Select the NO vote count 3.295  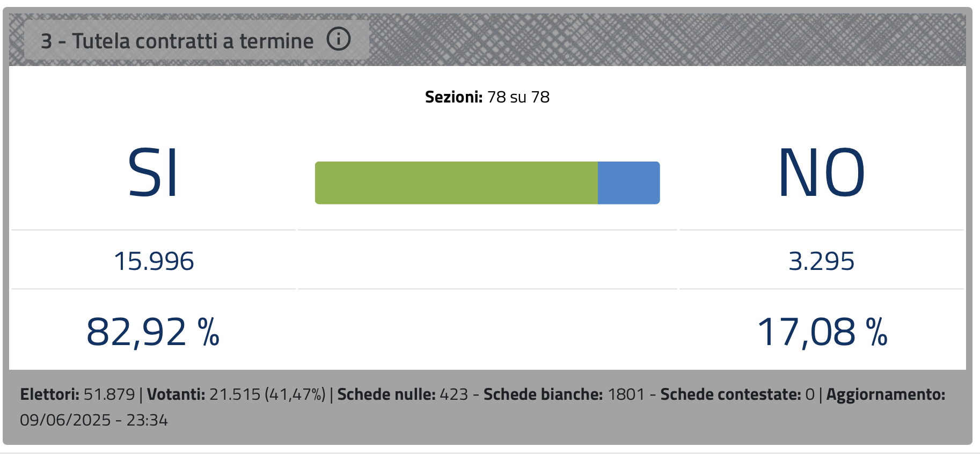[x=822, y=261]
